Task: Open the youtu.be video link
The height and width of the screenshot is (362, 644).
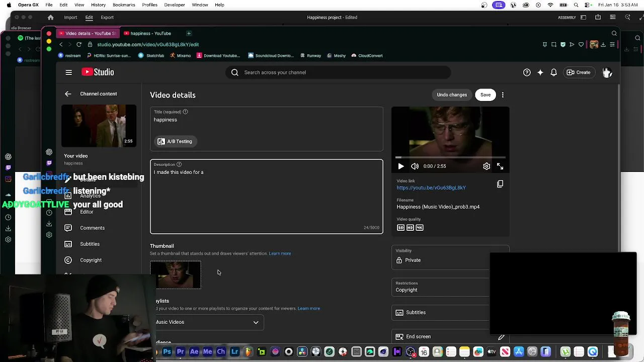Action: [431, 188]
